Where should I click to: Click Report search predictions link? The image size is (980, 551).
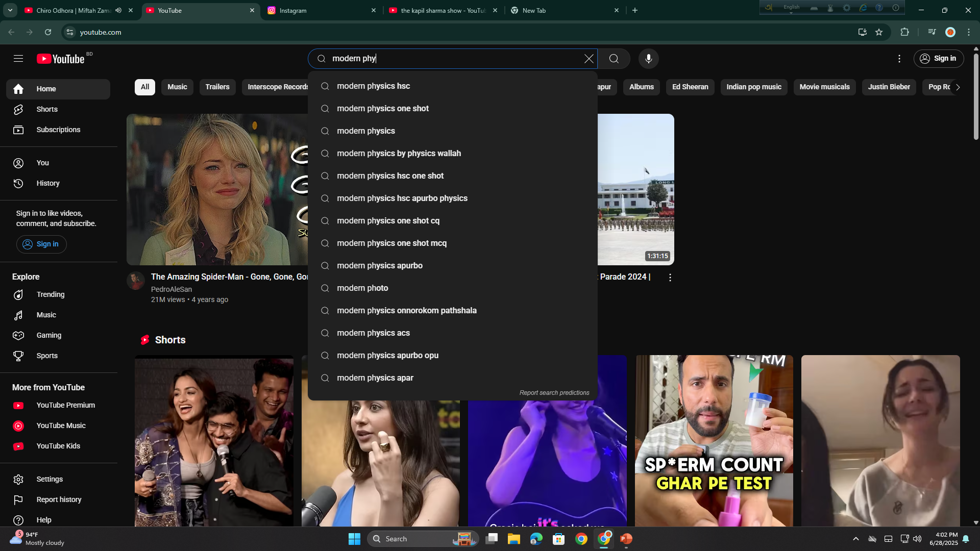click(554, 393)
